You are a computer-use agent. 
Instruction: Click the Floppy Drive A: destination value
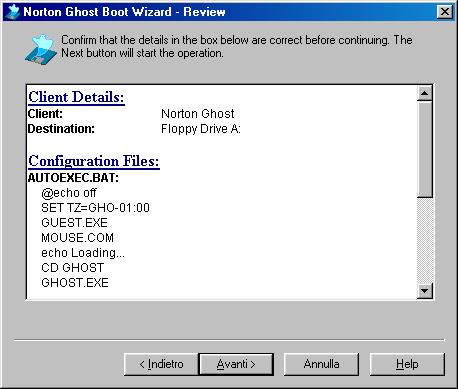201,129
